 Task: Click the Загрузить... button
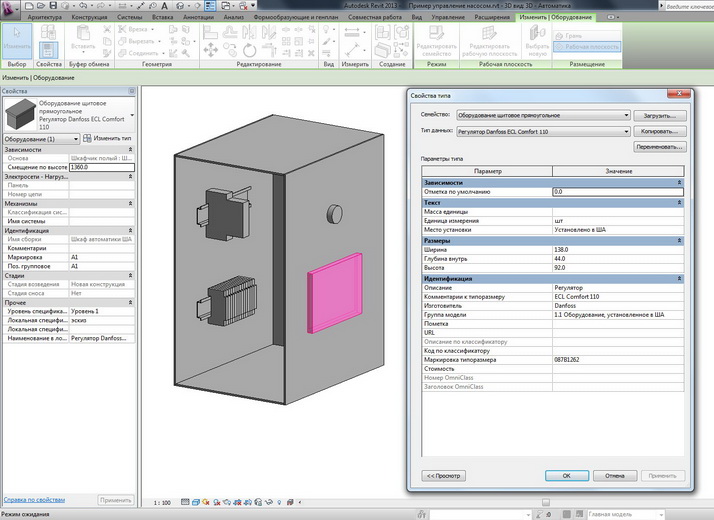coord(659,116)
